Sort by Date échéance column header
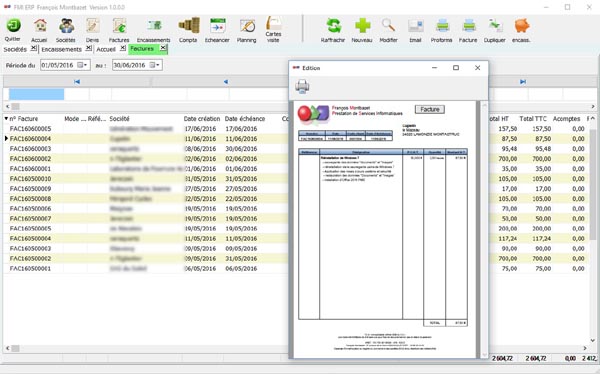This screenshot has height=374, width=600. pos(245,119)
